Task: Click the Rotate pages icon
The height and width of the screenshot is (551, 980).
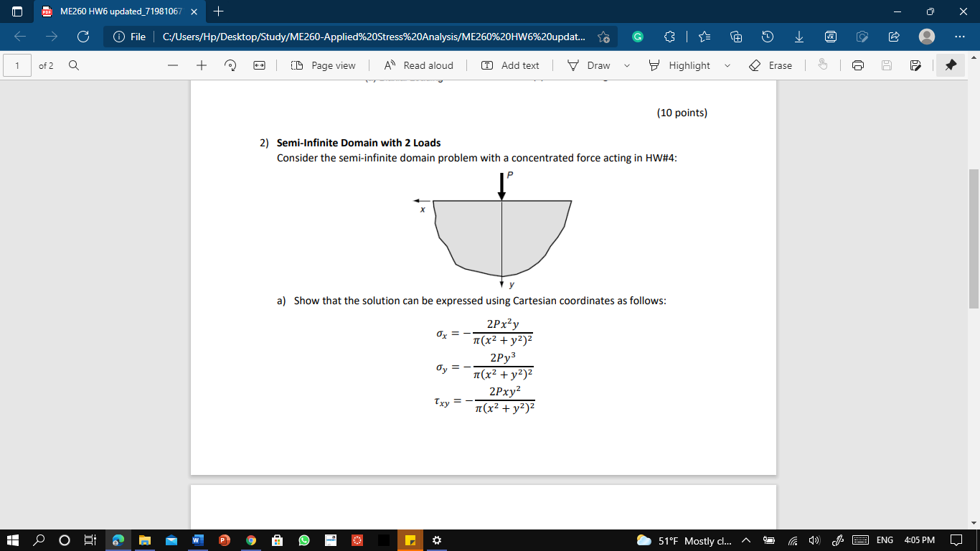Action: pyautogui.click(x=230, y=65)
